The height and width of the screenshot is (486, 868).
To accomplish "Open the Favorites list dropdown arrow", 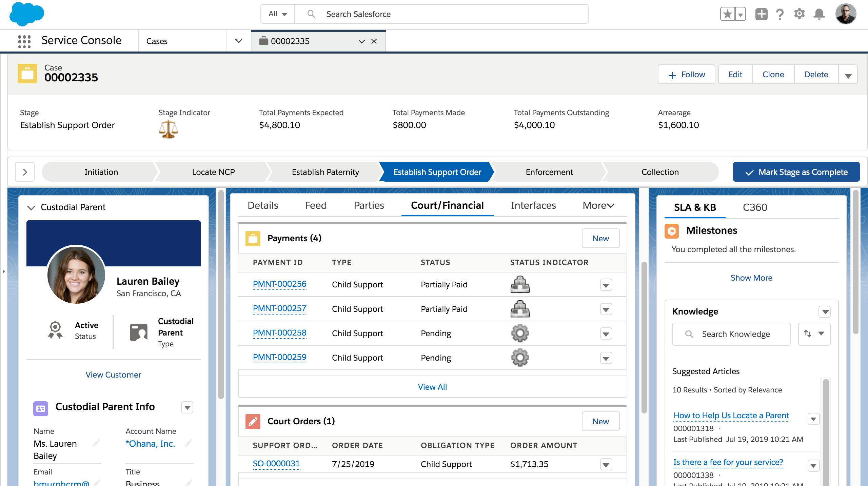I will (x=741, y=14).
